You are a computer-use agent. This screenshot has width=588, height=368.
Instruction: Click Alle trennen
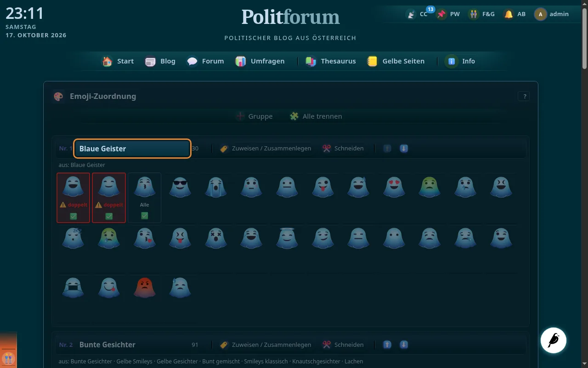316,116
